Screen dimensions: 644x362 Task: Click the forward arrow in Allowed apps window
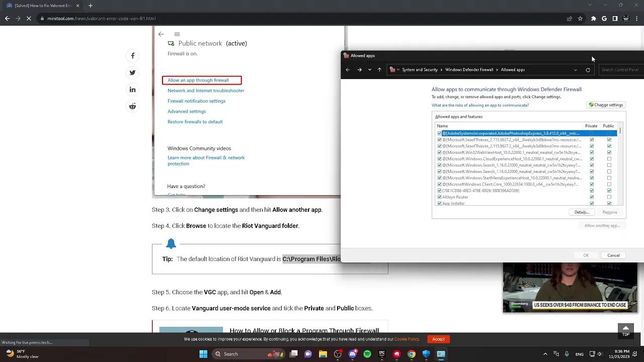tap(359, 70)
